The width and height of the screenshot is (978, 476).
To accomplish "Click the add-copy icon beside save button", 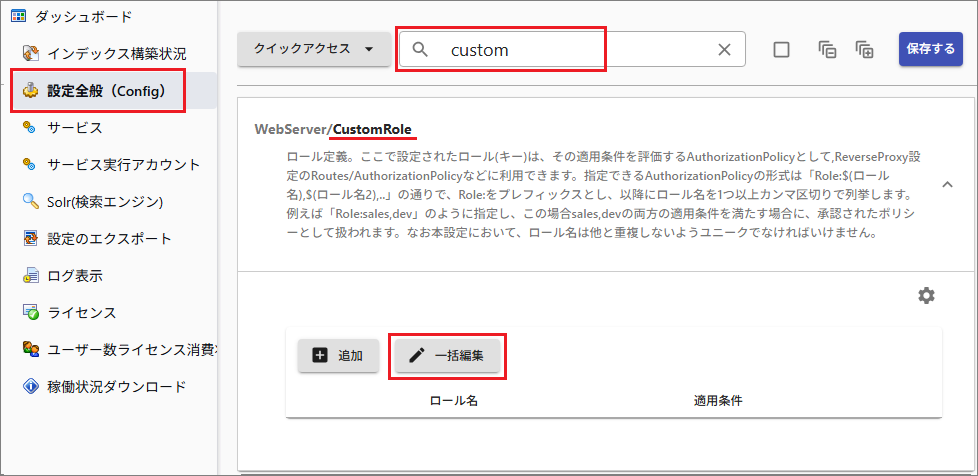I will 865,50.
